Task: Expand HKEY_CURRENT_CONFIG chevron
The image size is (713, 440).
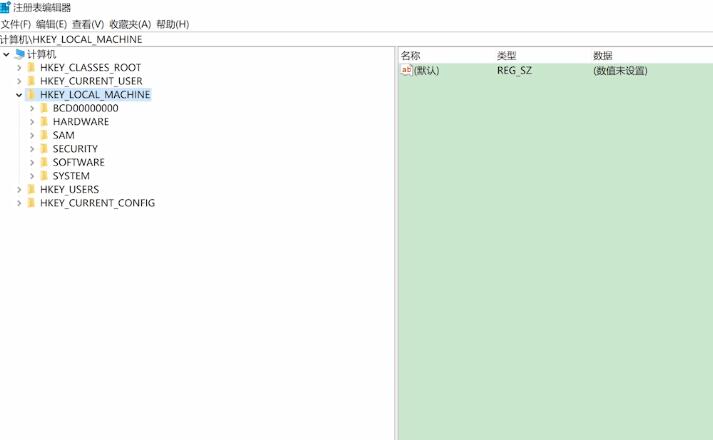Action: click(x=19, y=203)
